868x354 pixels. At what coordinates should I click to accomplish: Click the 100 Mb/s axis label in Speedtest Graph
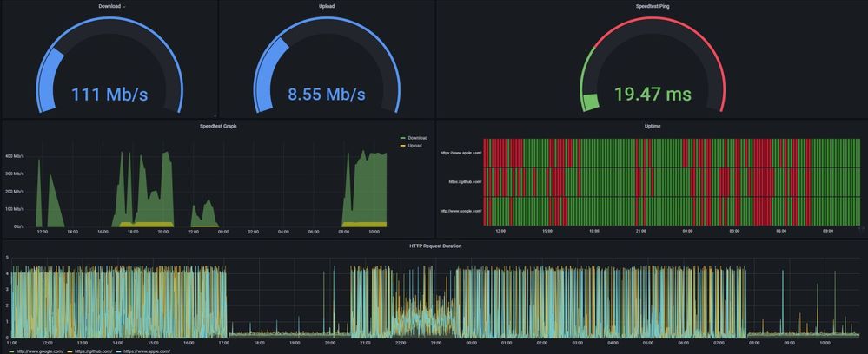[x=16, y=209]
